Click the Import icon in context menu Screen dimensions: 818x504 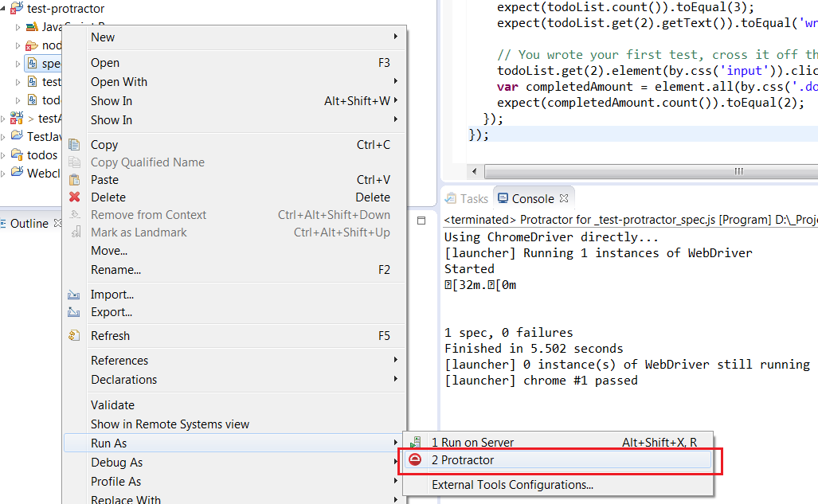75,295
